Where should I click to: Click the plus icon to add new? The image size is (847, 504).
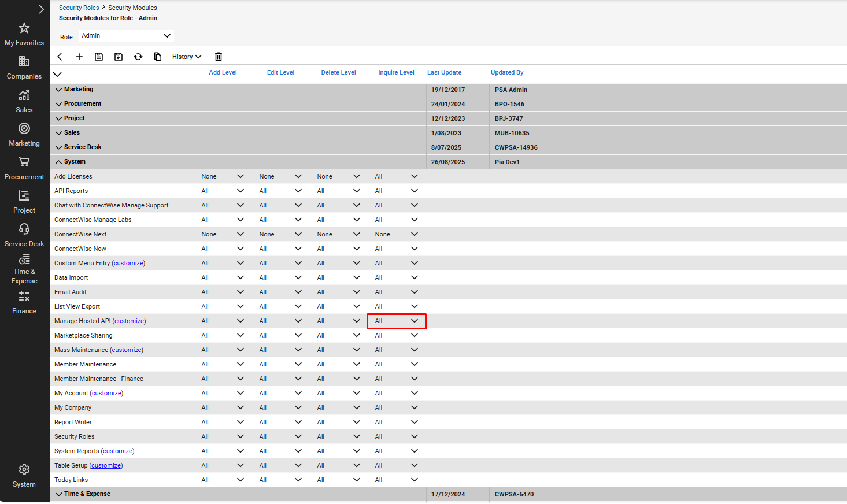point(79,57)
